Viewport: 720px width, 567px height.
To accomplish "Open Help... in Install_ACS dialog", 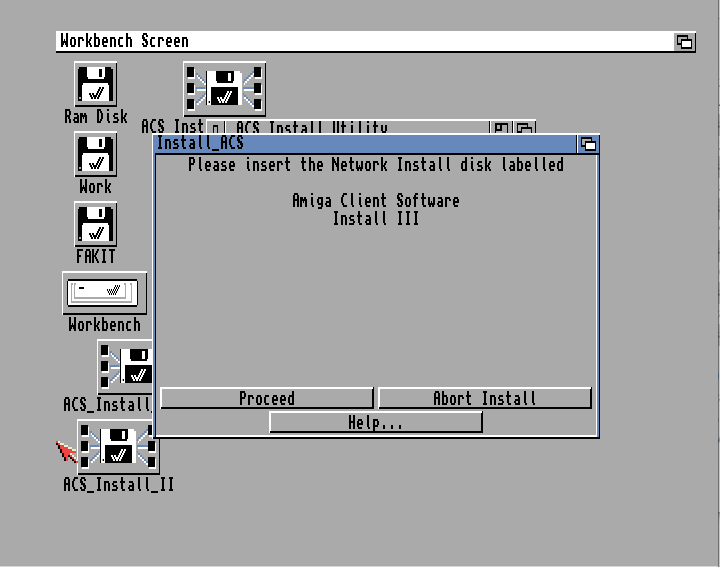I will point(376,422).
